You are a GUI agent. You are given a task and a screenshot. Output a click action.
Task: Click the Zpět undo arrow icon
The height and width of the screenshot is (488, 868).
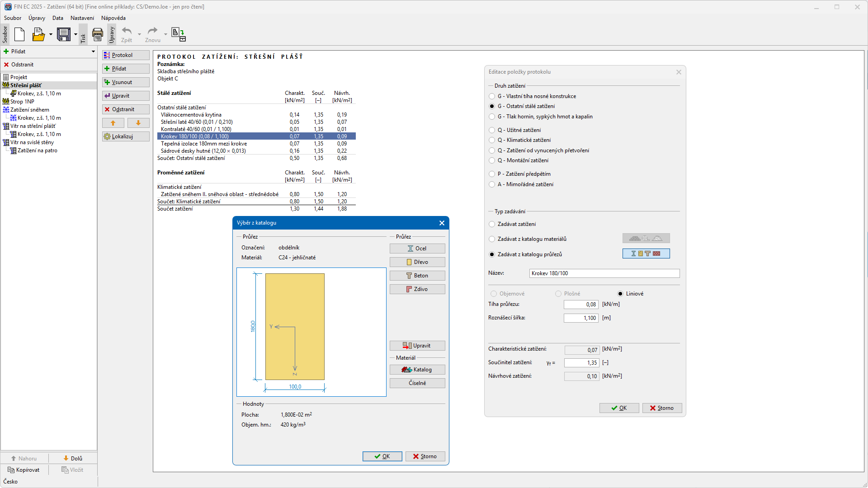[x=127, y=32]
